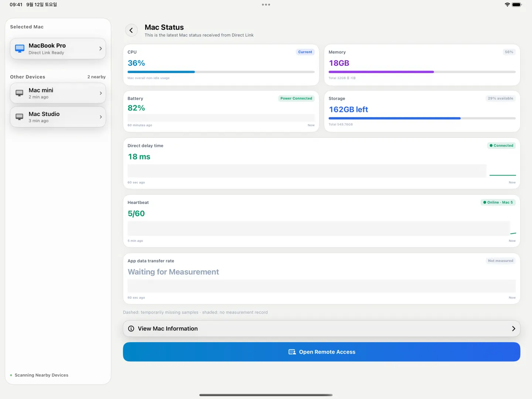This screenshot has height=399, width=532.
Task: Tap the battery status icon in status bar
Action: click(517, 4)
